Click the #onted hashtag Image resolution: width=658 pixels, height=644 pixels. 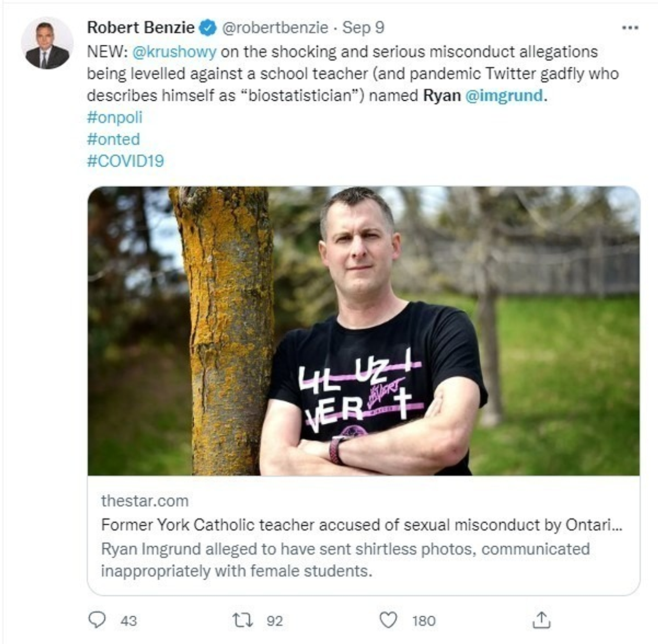[113, 139]
